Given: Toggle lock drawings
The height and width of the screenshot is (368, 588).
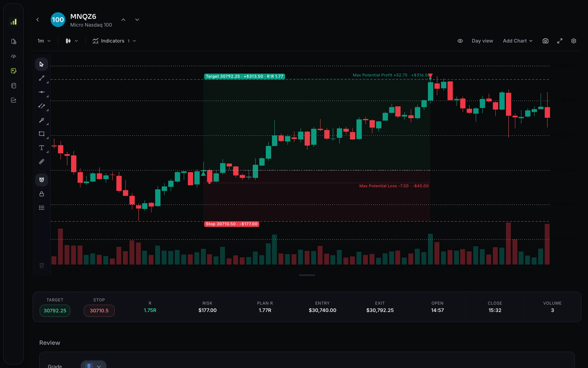Looking at the screenshot, I should click(41, 194).
